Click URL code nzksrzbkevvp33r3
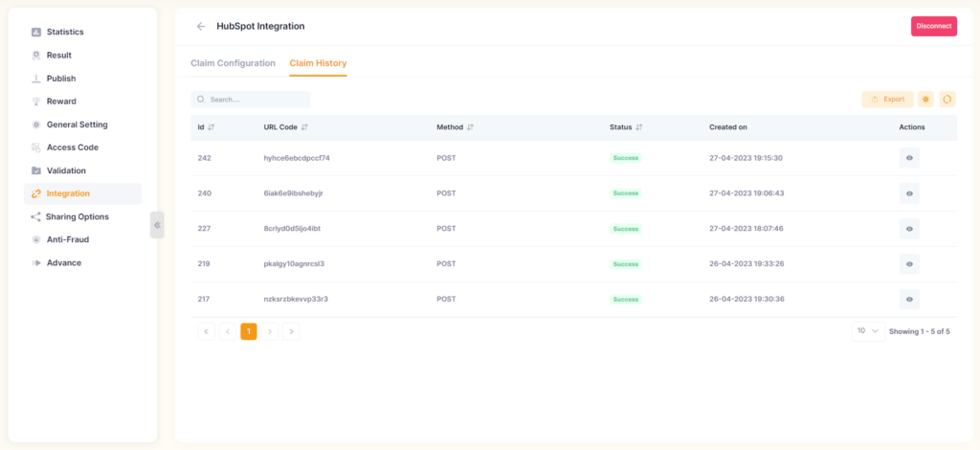Viewport: 980px width, 450px height. click(x=297, y=300)
